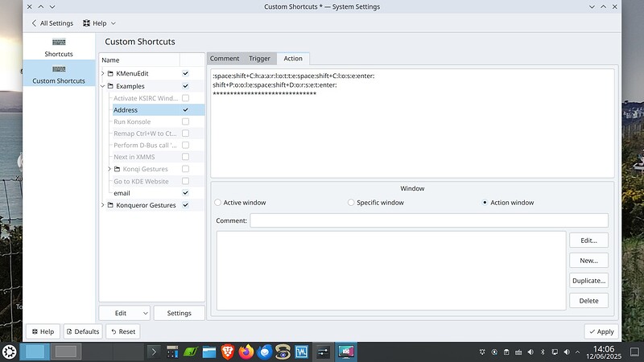Screen dimensions: 644x362
Task: Open the eye-logo app in taskbar
Action: 283,352
